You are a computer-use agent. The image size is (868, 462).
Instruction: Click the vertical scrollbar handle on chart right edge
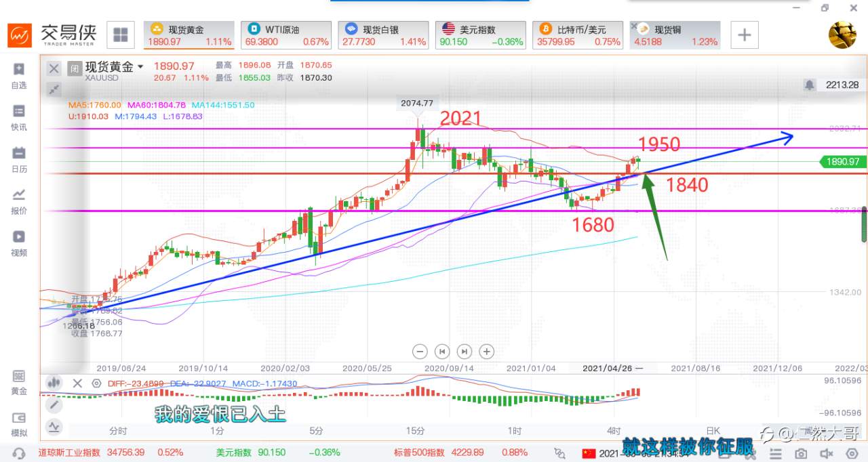[x=864, y=226]
